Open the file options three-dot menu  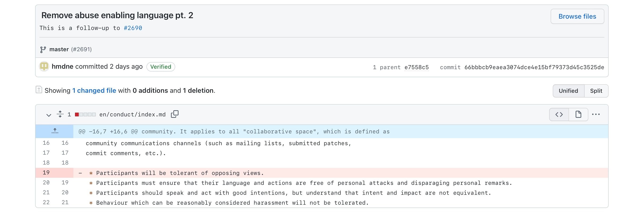596,114
